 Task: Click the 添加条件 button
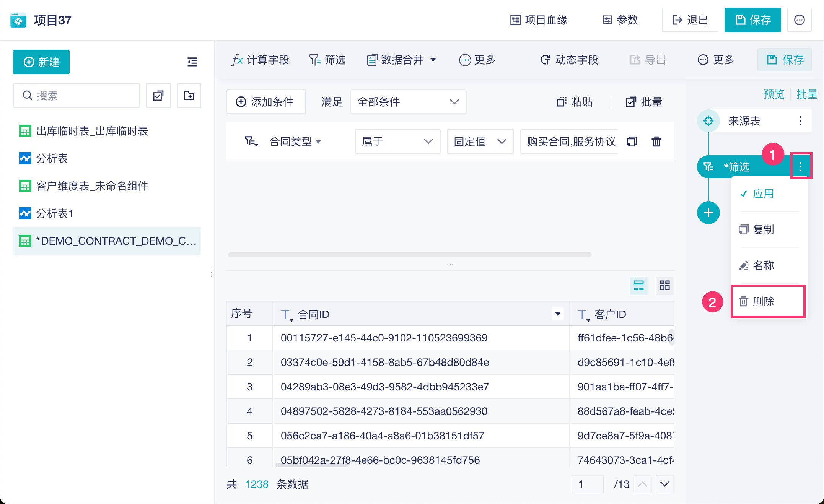point(266,102)
